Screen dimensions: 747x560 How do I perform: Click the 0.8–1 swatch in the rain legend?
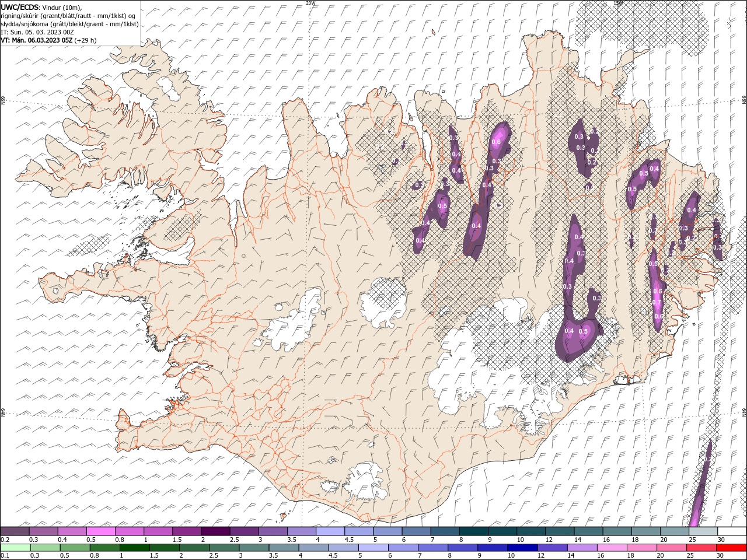pos(104,547)
